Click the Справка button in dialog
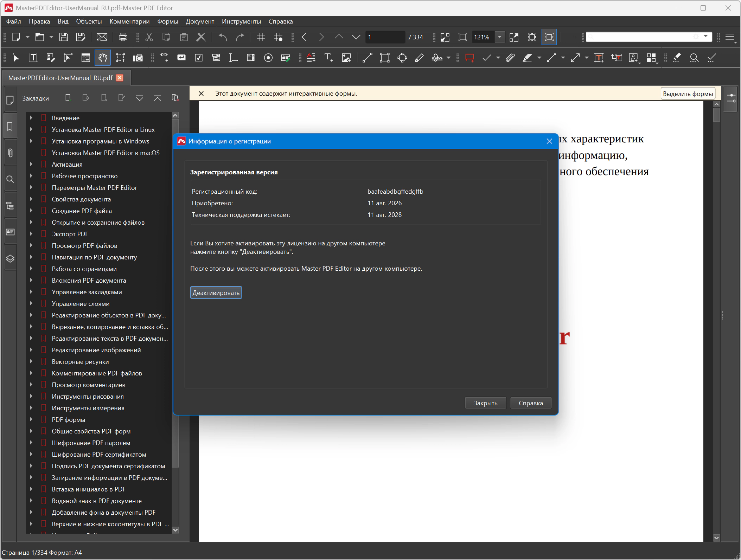The image size is (741, 560). [531, 403]
